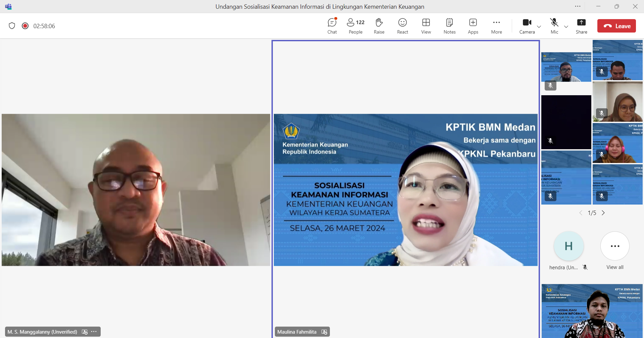The height and width of the screenshot is (338, 644).
Task: Click the Teams app logo icon
Action: point(8,6)
